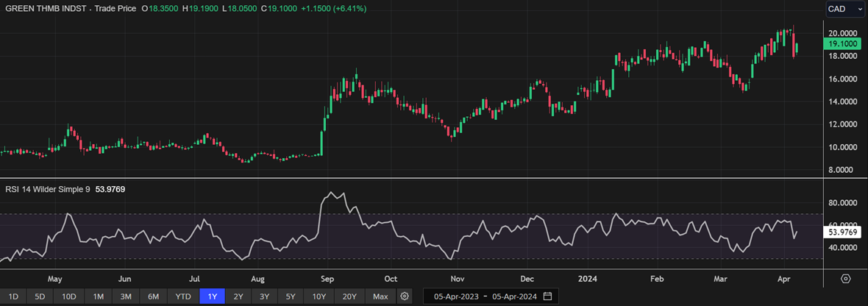The image size is (868, 306).
Task: Select the 3M time range
Action: coord(126,296)
